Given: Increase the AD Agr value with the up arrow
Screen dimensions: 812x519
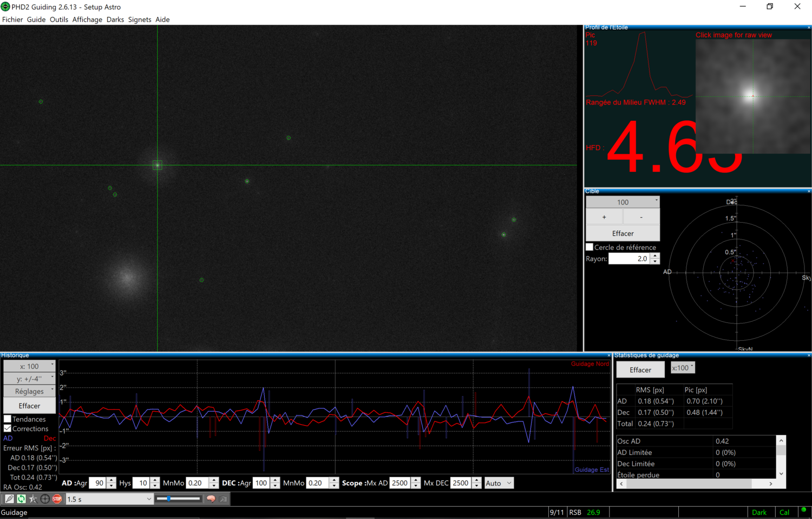Looking at the screenshot, I should pos(112,480).
